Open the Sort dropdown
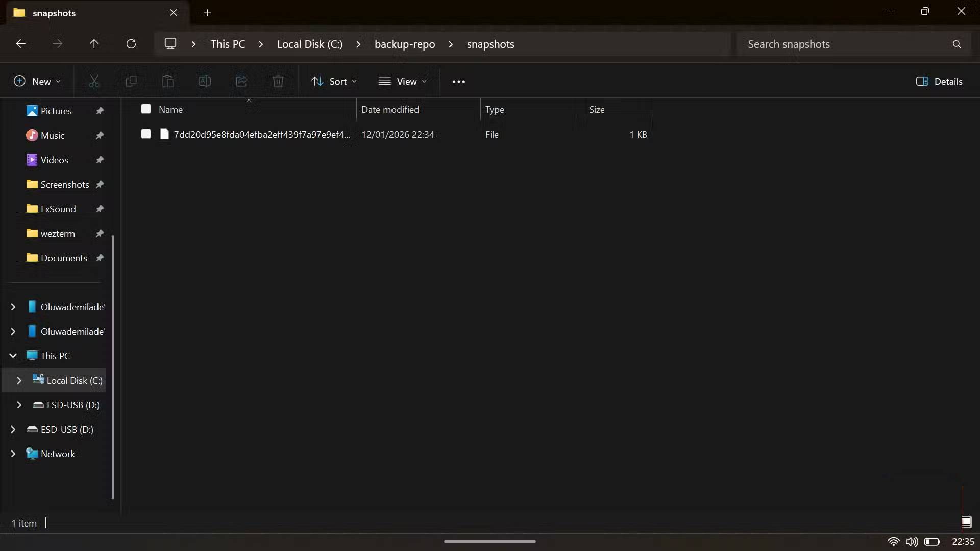The height and width of the screenshot is (551, 980). [x=334, y=82]
